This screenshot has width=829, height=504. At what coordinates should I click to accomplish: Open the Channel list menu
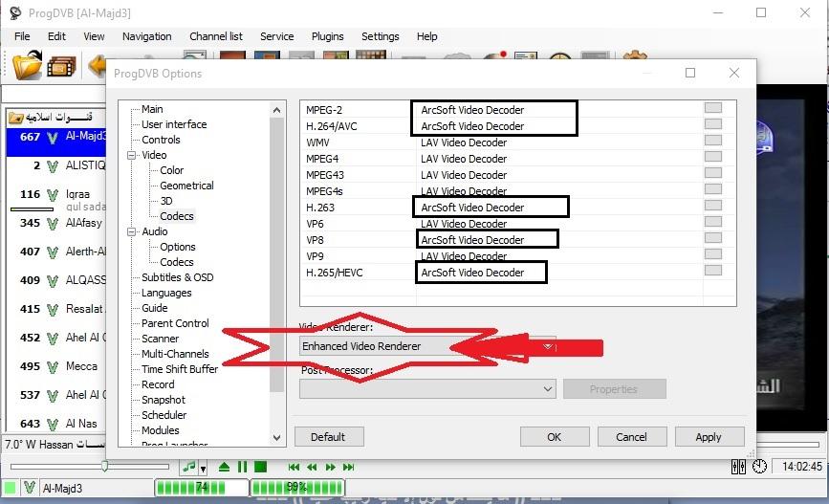click(216, 36)
